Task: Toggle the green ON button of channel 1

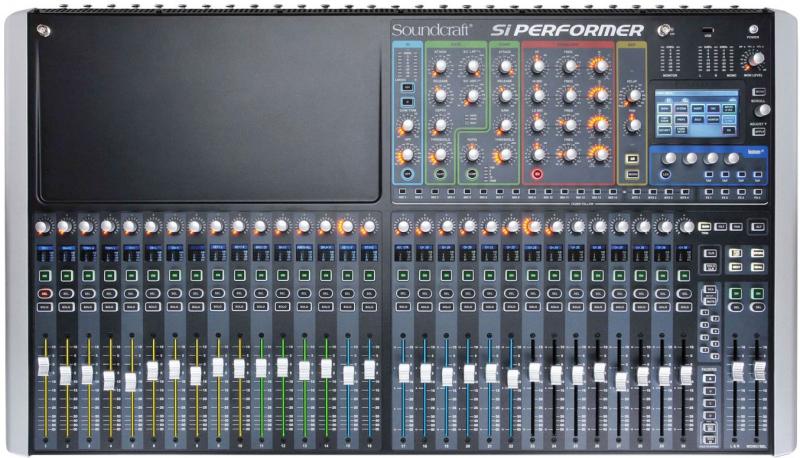Action: click(45, 275)
